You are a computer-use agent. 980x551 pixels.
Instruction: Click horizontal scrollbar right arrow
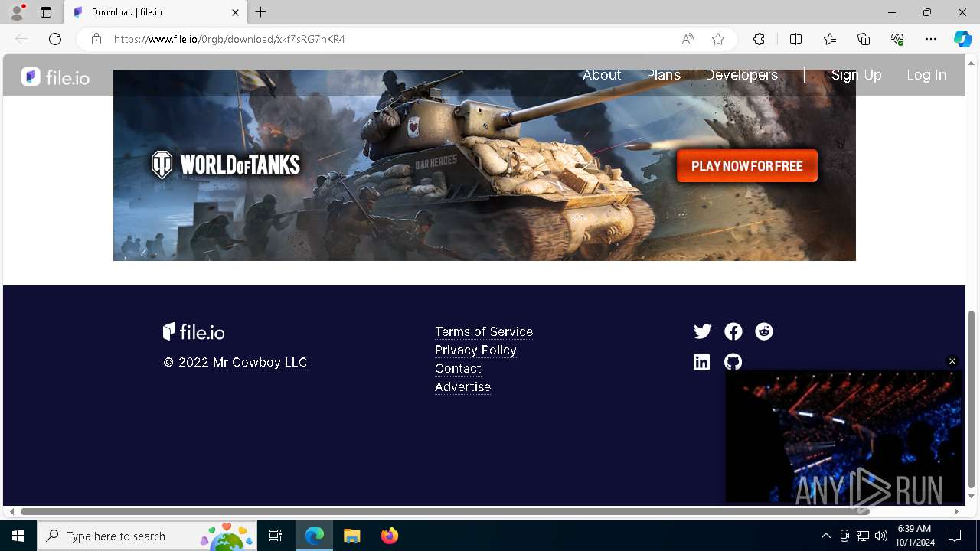(x=956, y=511)
